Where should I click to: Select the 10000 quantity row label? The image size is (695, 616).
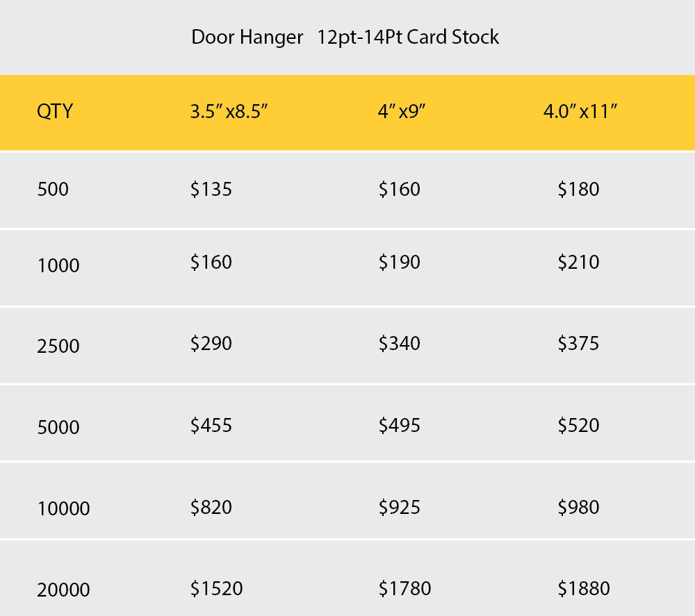[63, 509]
